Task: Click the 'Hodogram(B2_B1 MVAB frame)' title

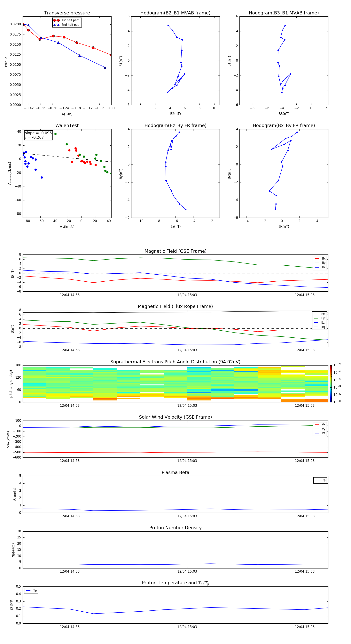Action: (x=175, y=13)
